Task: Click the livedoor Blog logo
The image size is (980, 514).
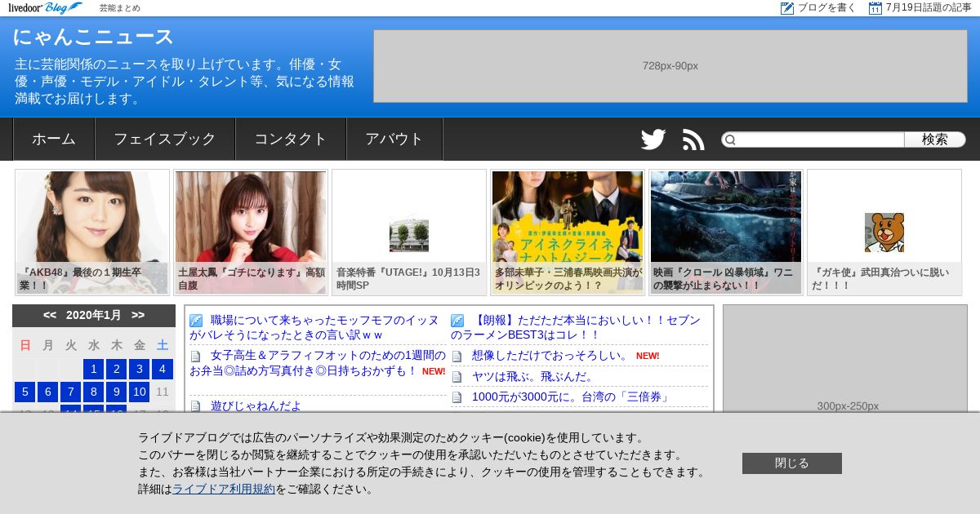Action: pos(45,7)
